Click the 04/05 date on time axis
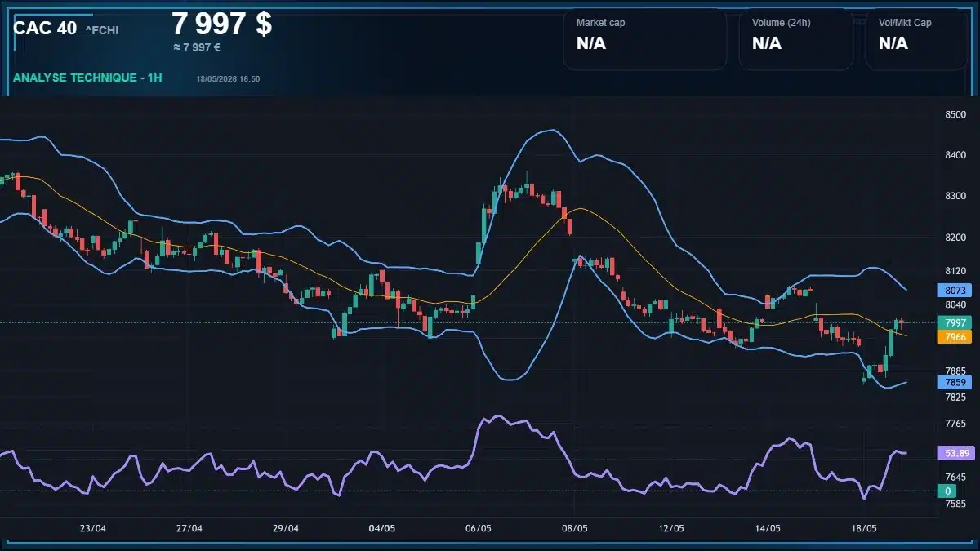Viewport: 980px width, 551px height. (381, 528)
